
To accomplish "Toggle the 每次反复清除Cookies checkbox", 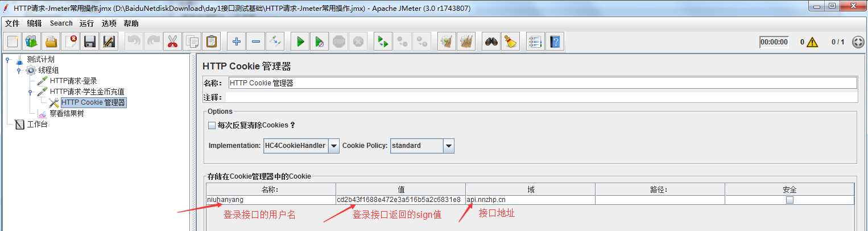I will point(212,125).
